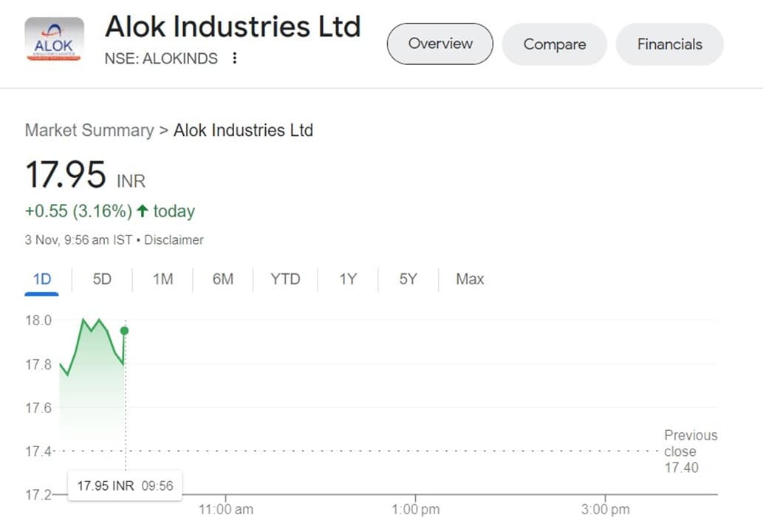763x532 pixels.
Task: Open the Financials tab
Action: point(669,44)
